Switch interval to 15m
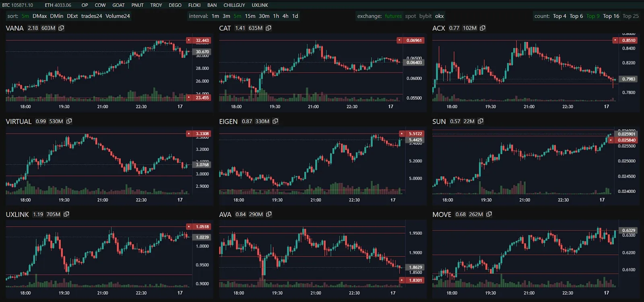The image size is (644, 302). point(250,16)
